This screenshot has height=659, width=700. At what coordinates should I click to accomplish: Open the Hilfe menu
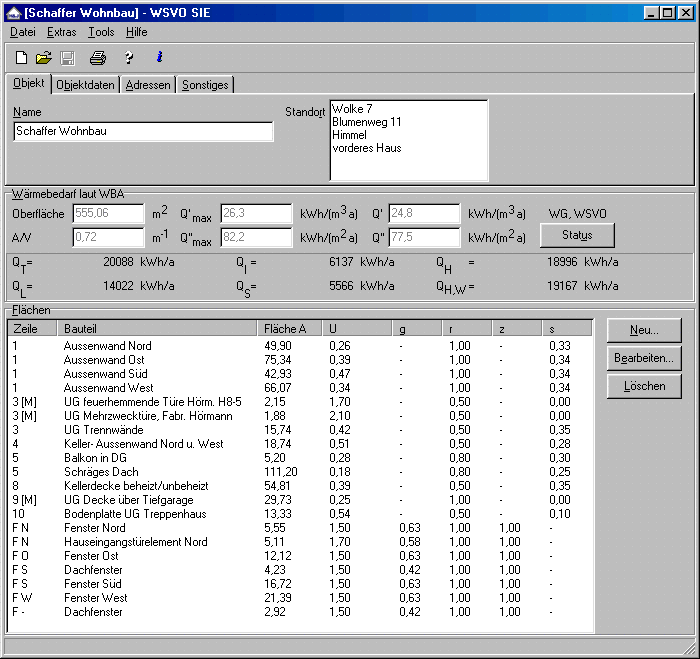(x=136, y=32)
